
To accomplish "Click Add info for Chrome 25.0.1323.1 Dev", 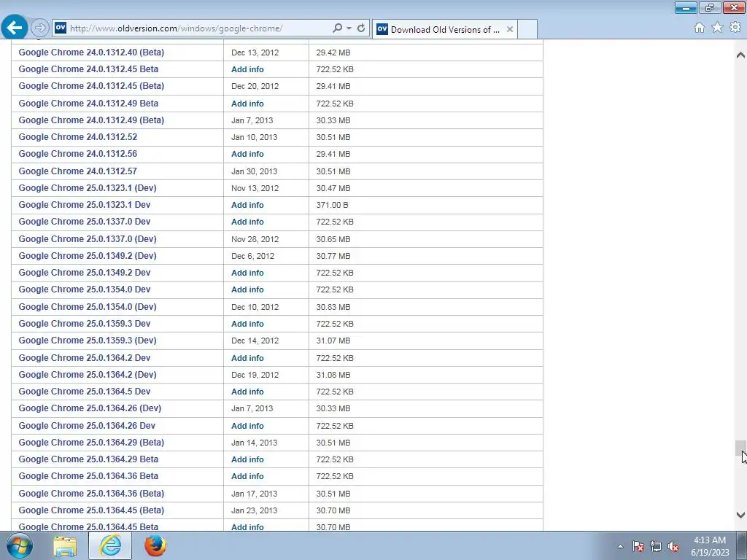I will (x=248, y=205).
